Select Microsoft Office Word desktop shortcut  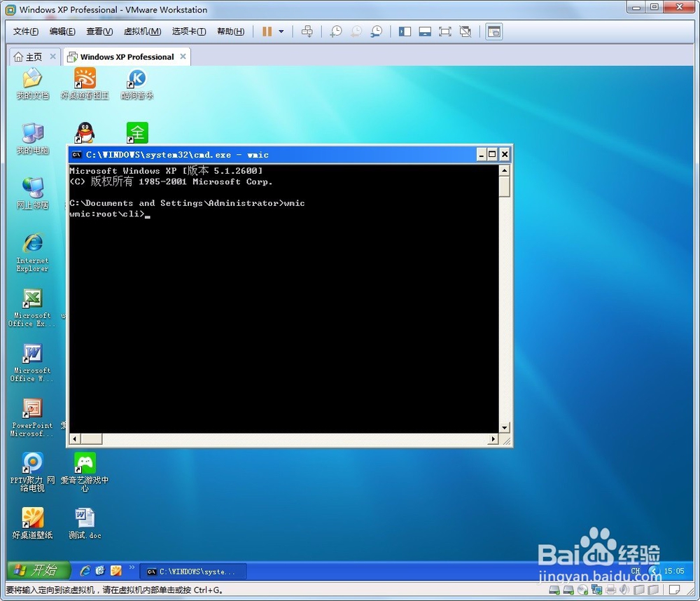[x=32, y=362]
